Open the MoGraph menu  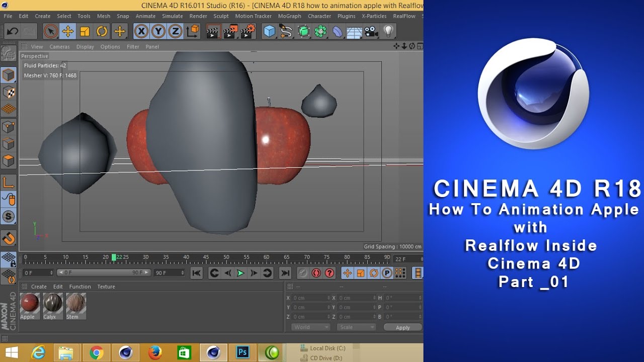click(289, 16)
